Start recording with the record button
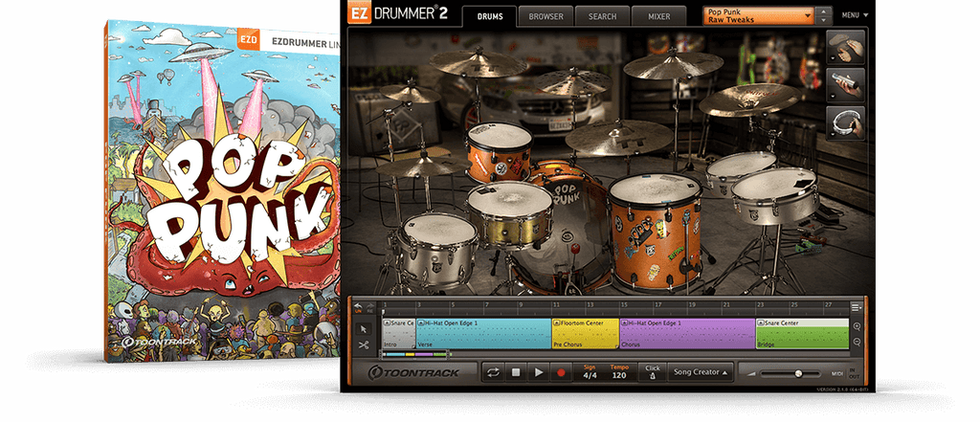The width and height of the screenshot is (980, 422). (x=561, y=372)
